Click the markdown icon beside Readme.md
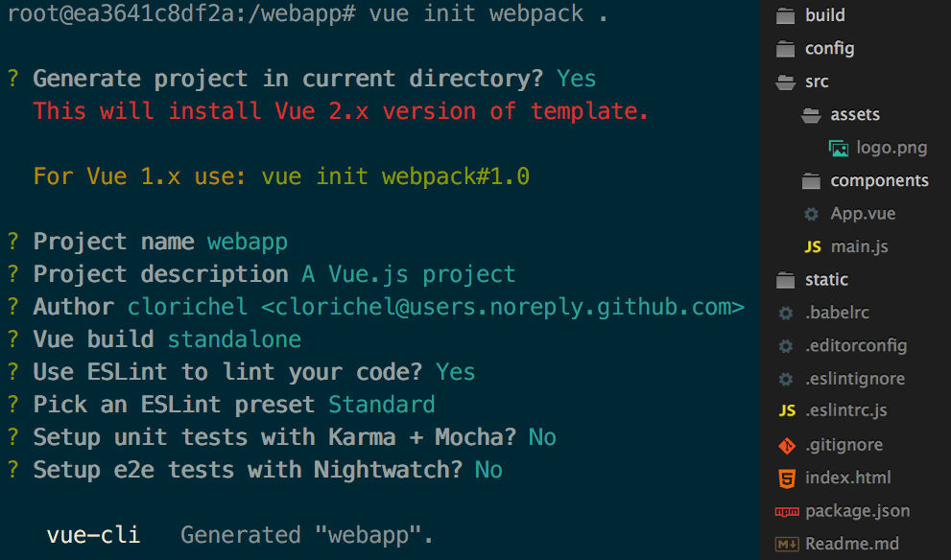The width and height of the screenshot is (951, 560). (787, 545)
